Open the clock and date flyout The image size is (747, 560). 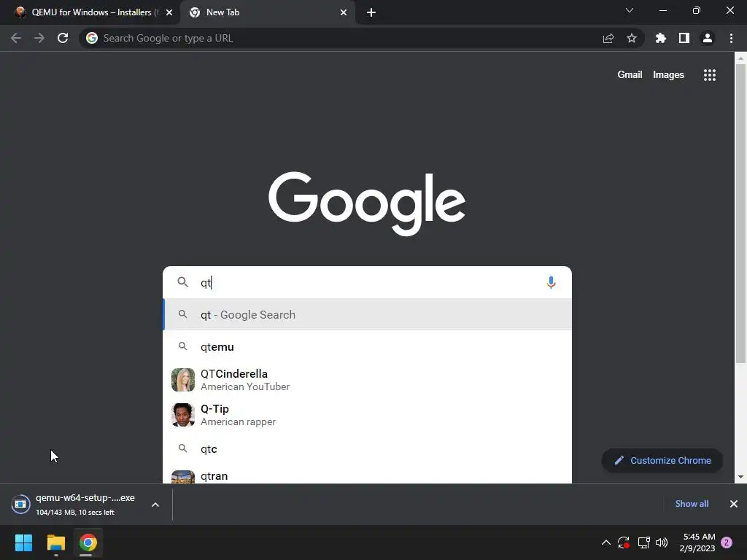tap(697, 542)
